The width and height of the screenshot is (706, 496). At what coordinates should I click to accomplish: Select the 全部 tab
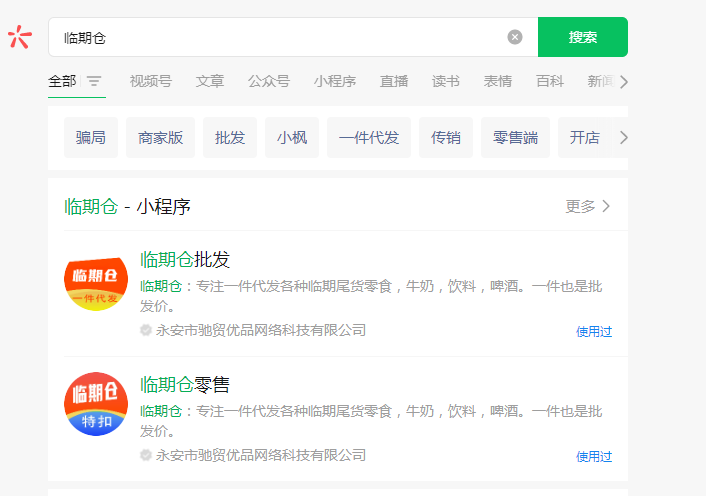coord(62,81)
